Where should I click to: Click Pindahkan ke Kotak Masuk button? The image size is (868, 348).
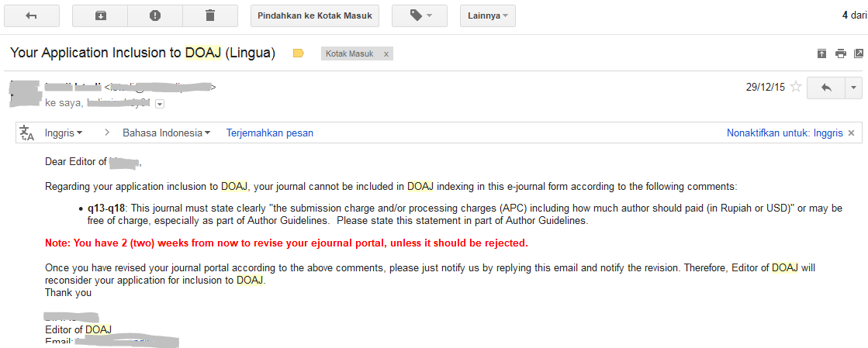pos(315,16)
